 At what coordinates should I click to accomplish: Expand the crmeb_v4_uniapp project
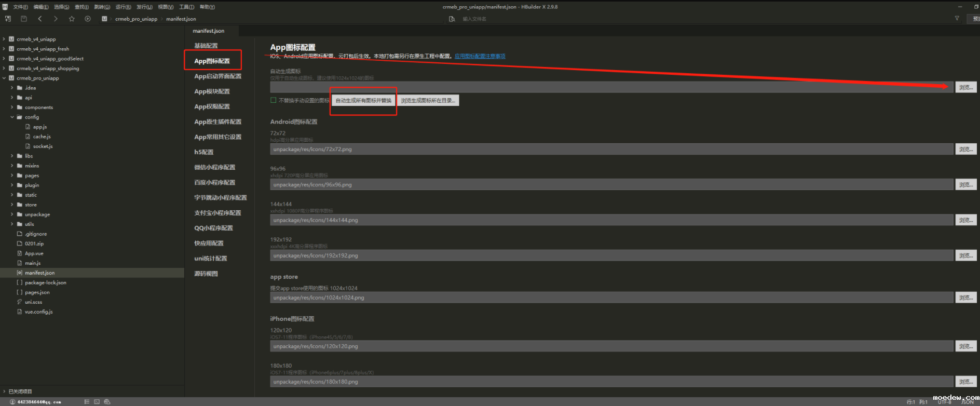(4, 39)
